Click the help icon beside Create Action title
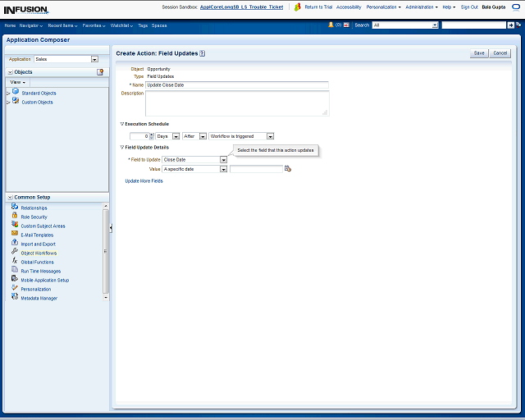This screenshot has width=525, height=420. coord(202,53)
